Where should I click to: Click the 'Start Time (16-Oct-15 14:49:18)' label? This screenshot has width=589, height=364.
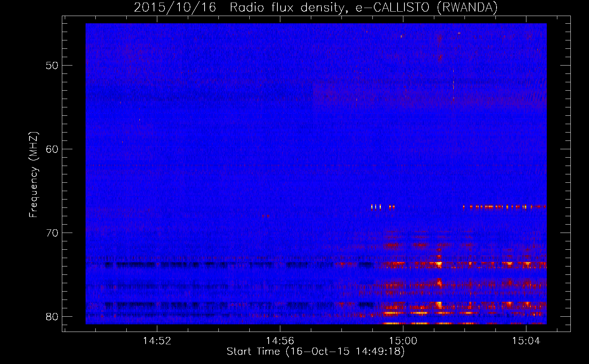tap(316, 352)
